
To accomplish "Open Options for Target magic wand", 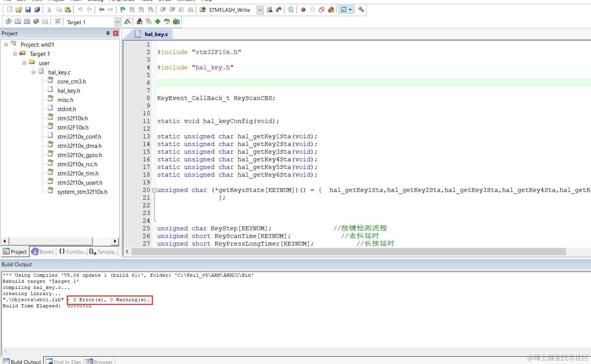I will 128,21.
